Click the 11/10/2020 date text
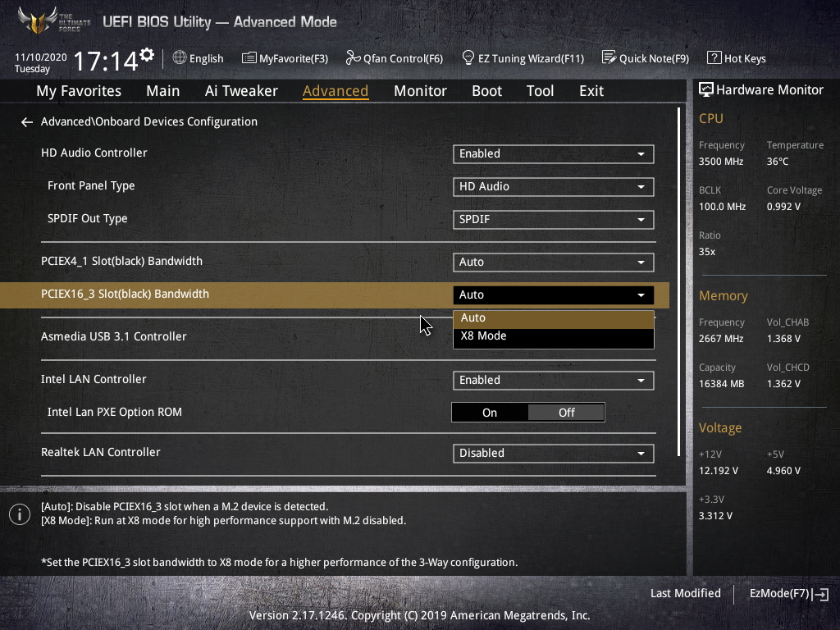 click(41, 57)
